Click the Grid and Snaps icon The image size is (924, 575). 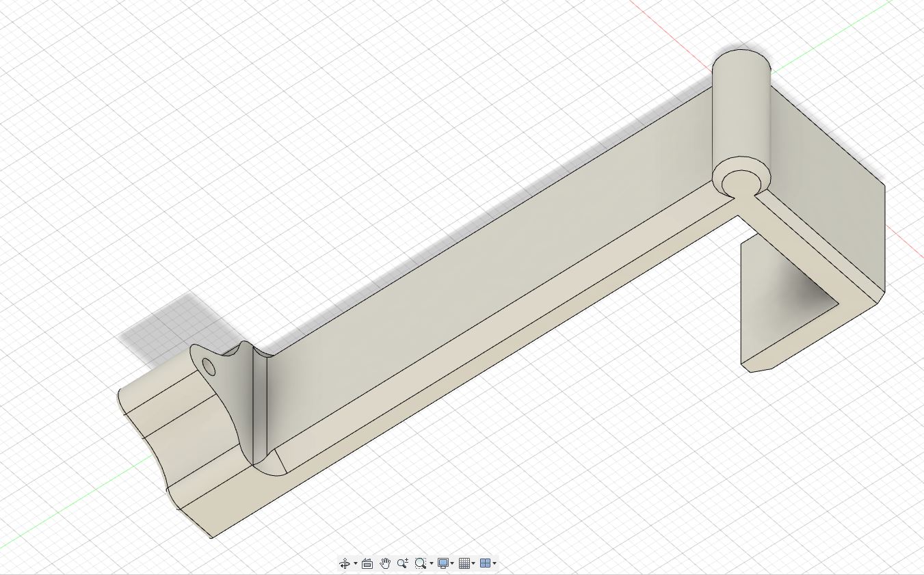click(x=466, y=563)
